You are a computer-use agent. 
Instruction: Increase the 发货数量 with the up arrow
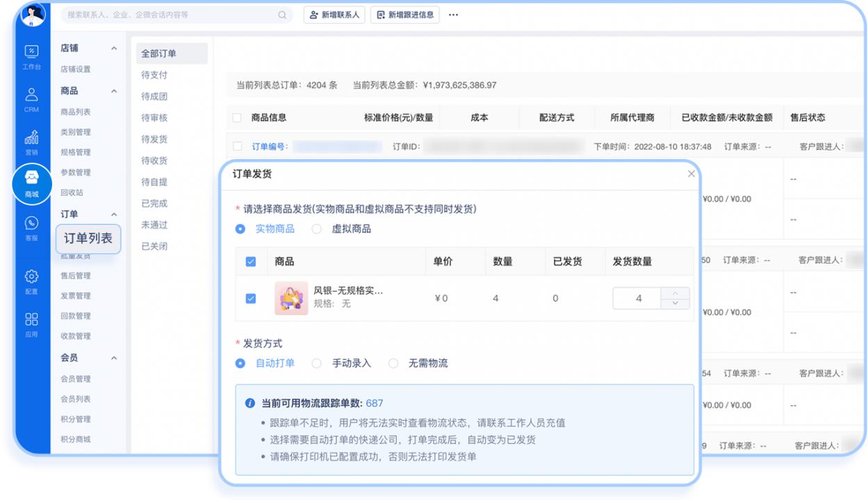click(x=677, y=293)
